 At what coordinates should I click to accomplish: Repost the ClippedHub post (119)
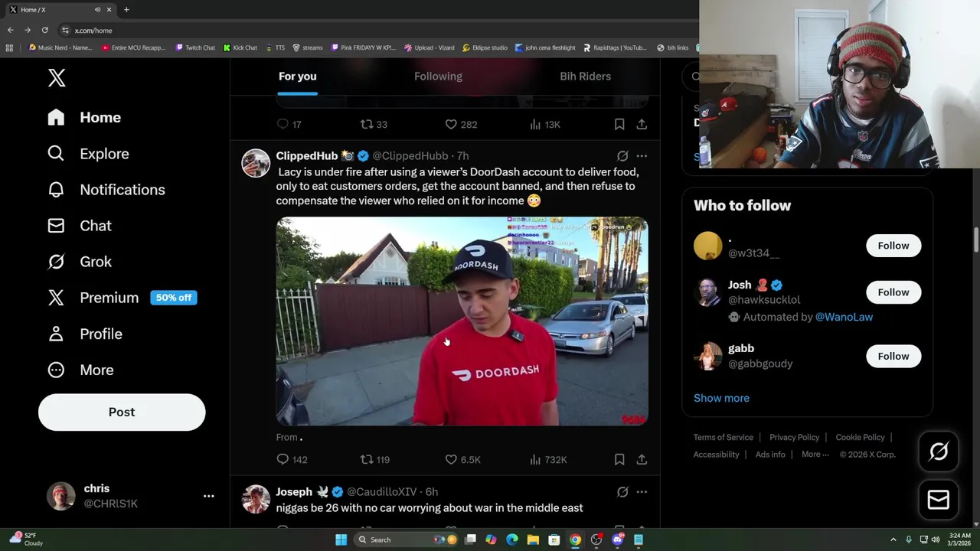click(x=375, y=459)
